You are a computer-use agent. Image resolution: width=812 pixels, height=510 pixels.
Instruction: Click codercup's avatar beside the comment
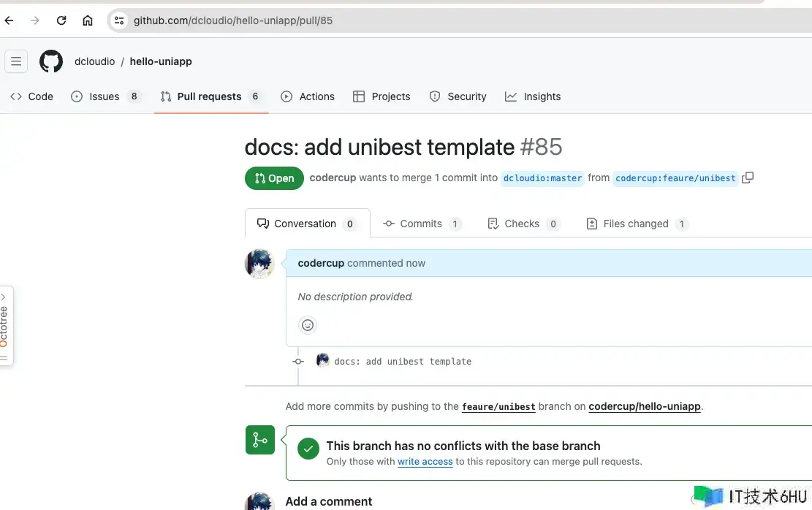(x=259, y=264)
